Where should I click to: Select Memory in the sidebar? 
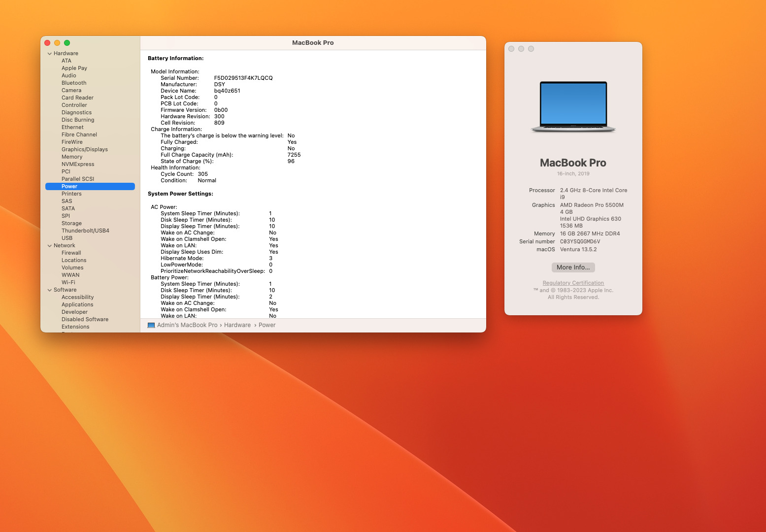click(72, 157)
